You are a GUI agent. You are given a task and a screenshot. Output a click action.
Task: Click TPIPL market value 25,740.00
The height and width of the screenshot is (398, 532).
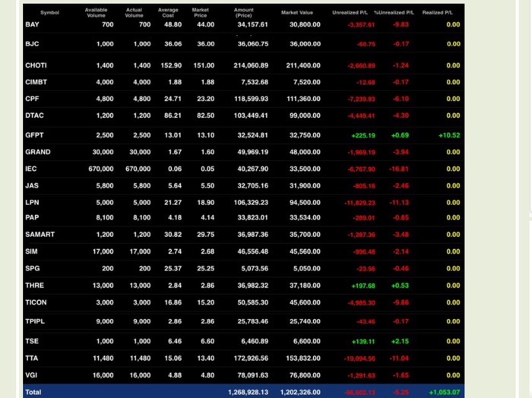click(x=305, y=321)
